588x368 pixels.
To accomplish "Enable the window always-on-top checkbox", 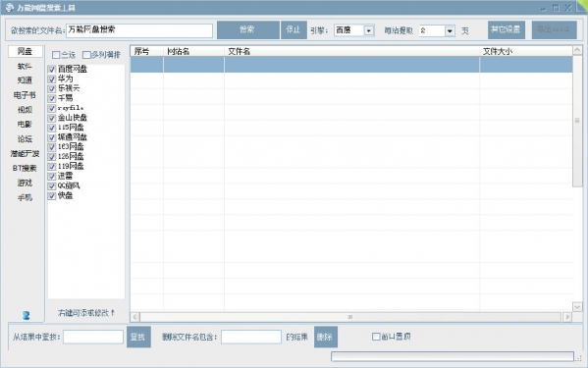I will coord(376,337).
